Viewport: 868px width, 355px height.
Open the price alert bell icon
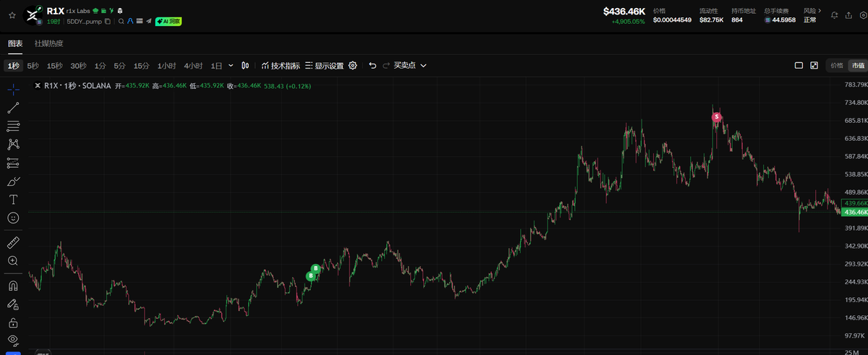835,15
